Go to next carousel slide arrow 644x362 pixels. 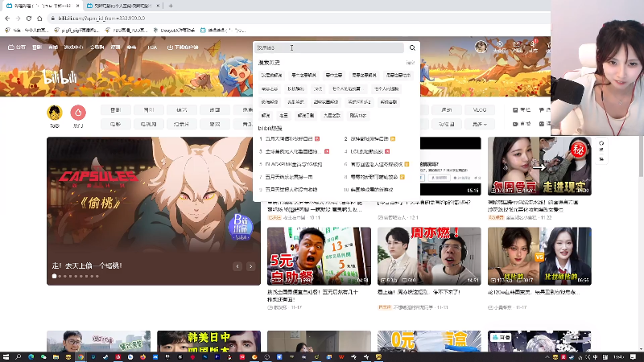click(x=250, y=266)
